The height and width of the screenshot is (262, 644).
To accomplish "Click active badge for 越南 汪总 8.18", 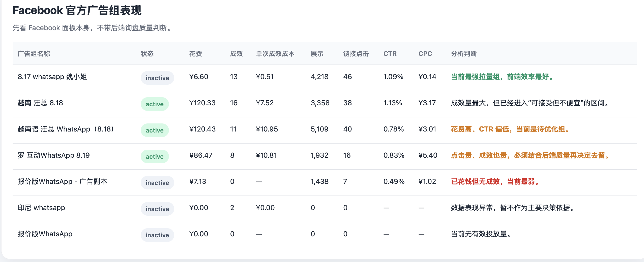I will 155,104.
